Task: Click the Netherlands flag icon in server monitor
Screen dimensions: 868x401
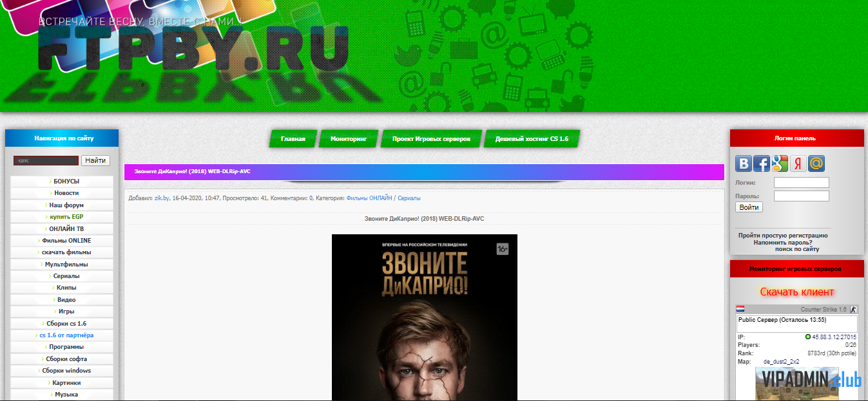Action: 740,310
